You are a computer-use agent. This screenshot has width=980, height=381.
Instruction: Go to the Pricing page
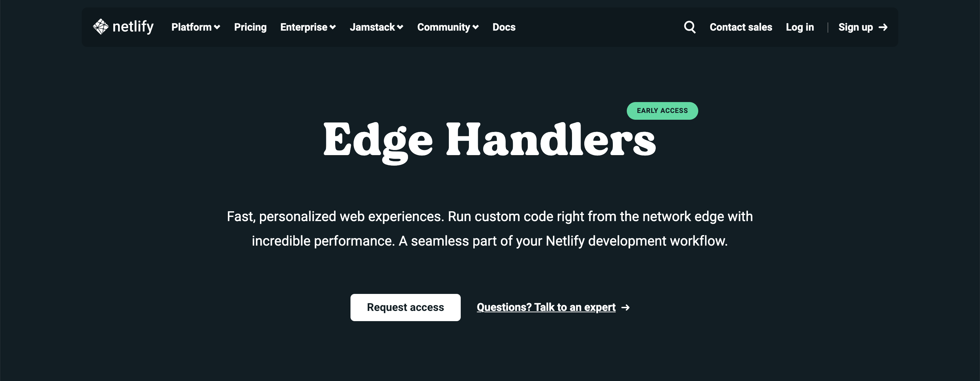click(250, 27)
